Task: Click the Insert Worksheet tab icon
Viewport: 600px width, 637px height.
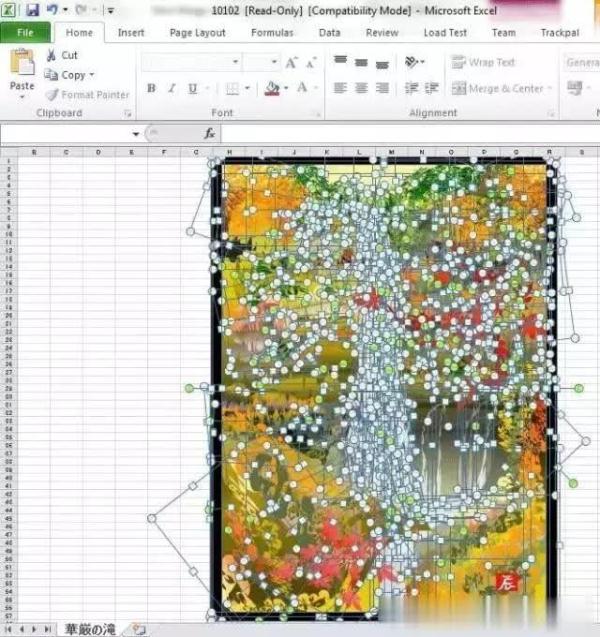Action: tap(138, 629)
